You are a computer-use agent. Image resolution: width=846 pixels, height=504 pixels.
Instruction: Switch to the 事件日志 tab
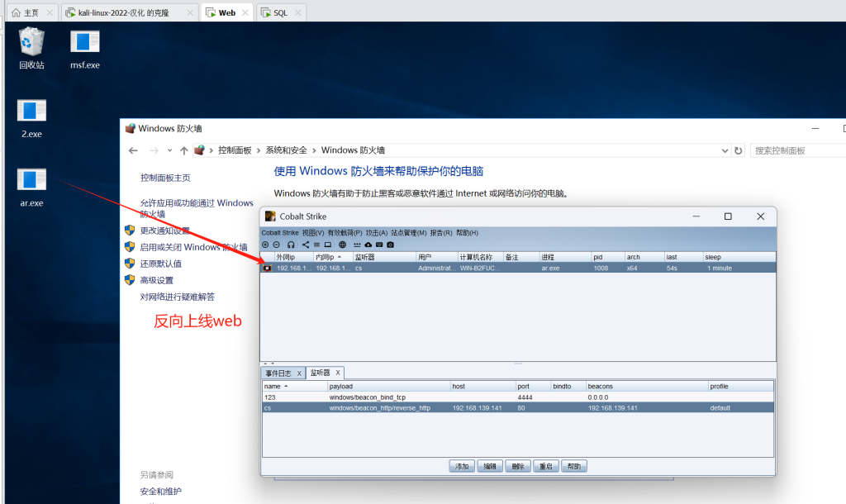[x=278, y=373]
